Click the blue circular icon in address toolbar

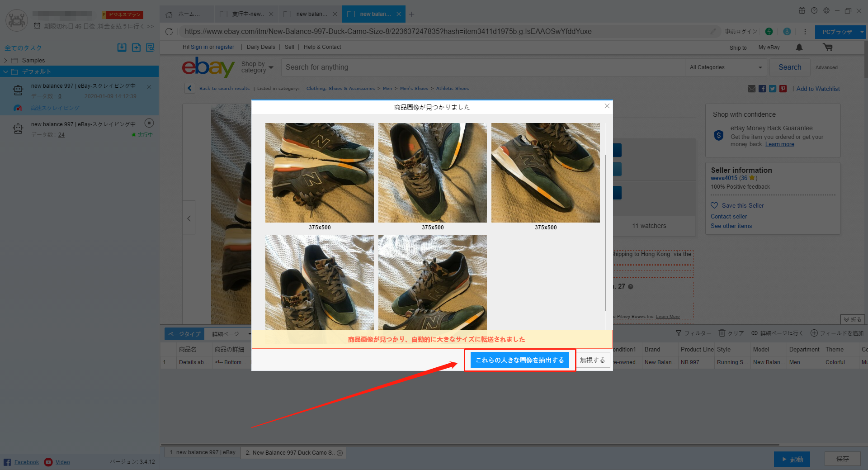pos(787,32)
